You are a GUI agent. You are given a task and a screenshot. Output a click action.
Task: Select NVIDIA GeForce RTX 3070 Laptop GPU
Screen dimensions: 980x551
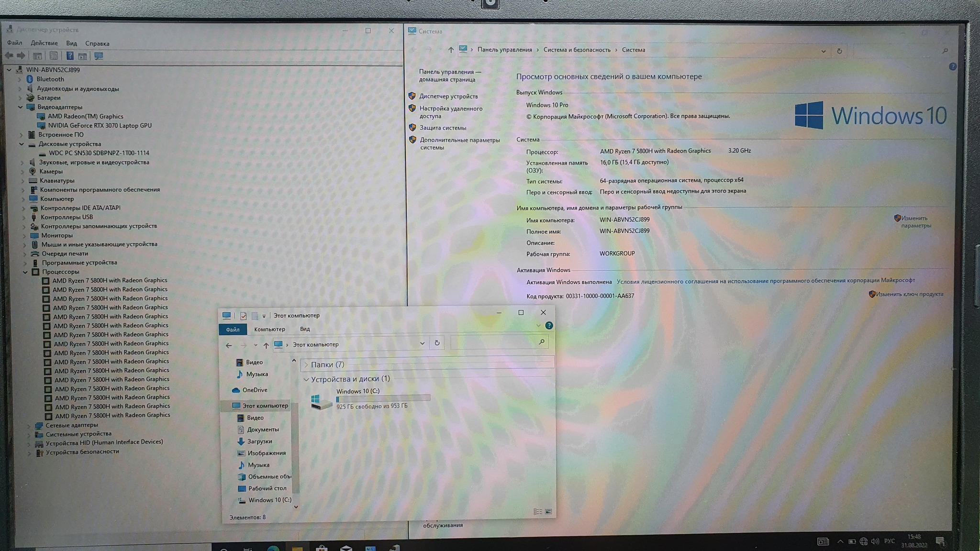pos(100,125)
